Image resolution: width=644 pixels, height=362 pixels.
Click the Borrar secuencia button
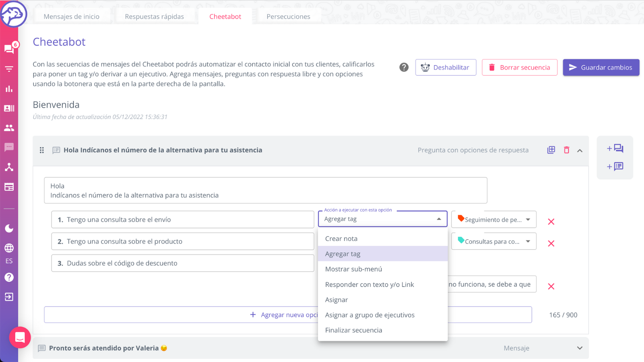[x=520, y=68]
